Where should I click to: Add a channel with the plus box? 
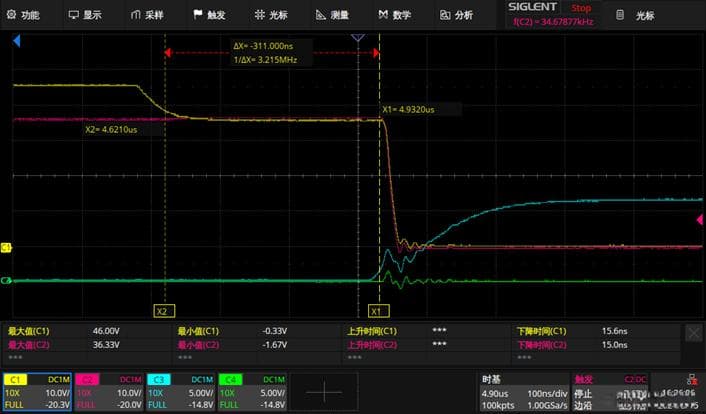click(x=324, y=392)
